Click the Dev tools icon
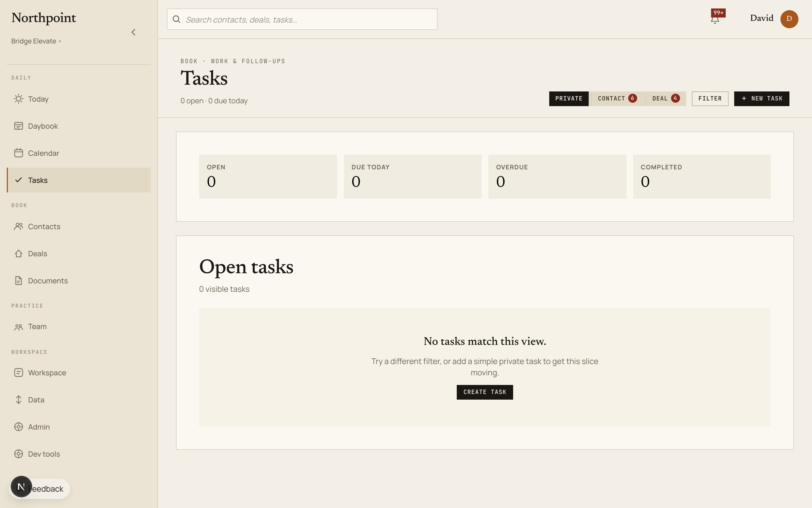This screenshot has width=812, height=508. (18, 454)
